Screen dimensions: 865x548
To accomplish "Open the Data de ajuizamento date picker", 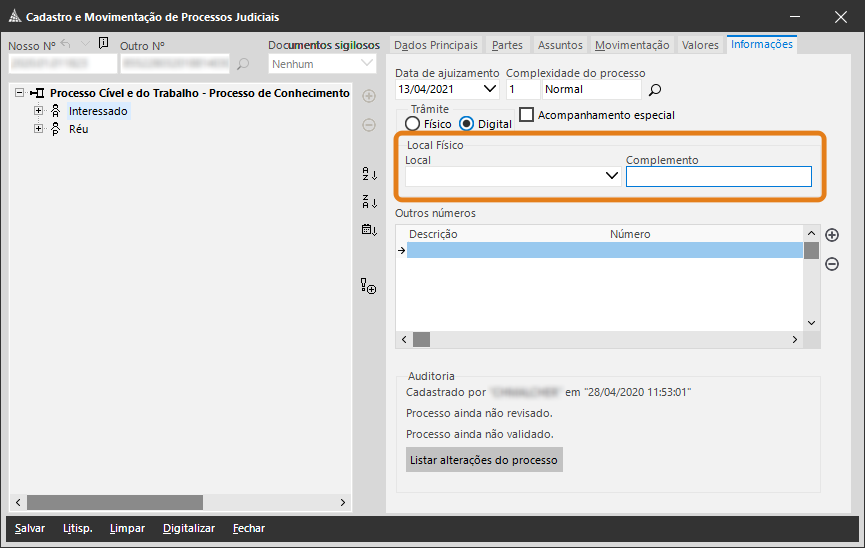I will pyautogui.click(x=490, y=89).
